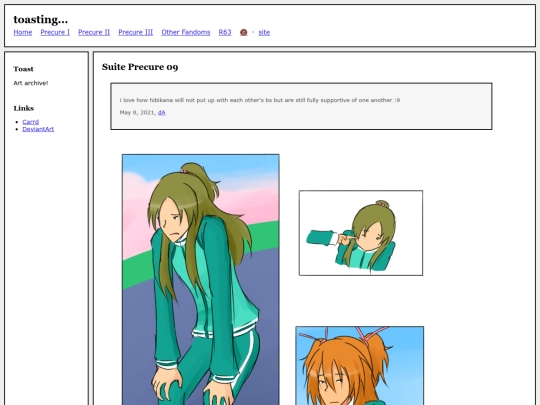This screenshot has width=540, height=405.
Task: Open the tall green-tracksuit girl artwork
Action: (x=201, y=280)
